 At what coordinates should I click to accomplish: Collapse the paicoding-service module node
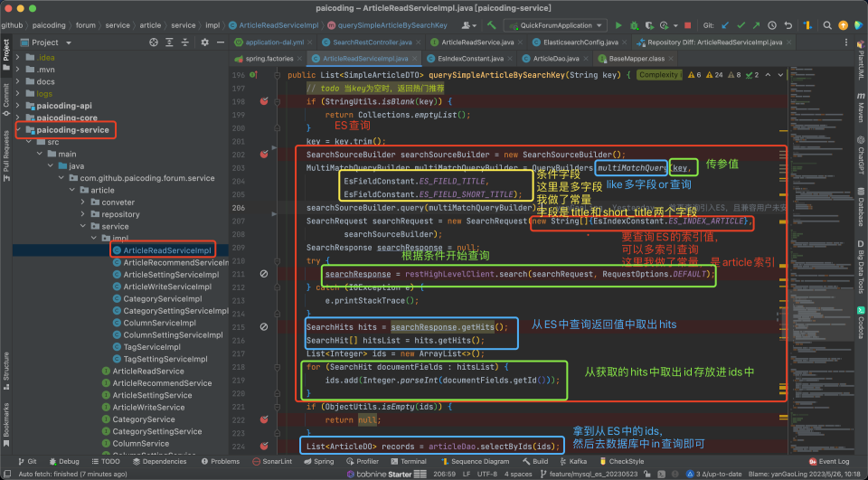(18, 130)
